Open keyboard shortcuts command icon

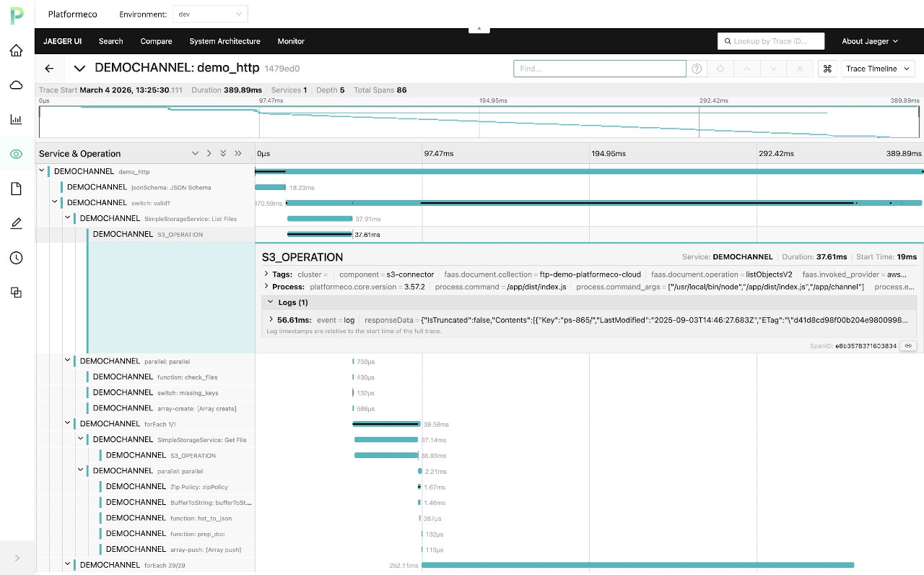827,69
